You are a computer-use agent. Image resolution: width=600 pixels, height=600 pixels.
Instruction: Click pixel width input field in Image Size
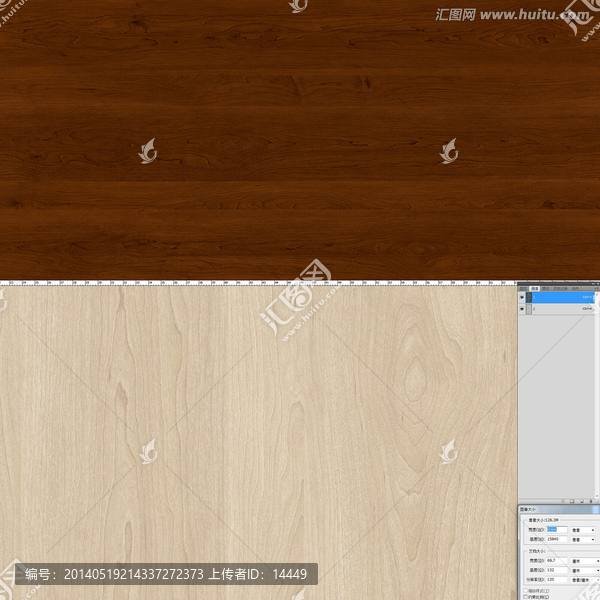coord(557,530)
